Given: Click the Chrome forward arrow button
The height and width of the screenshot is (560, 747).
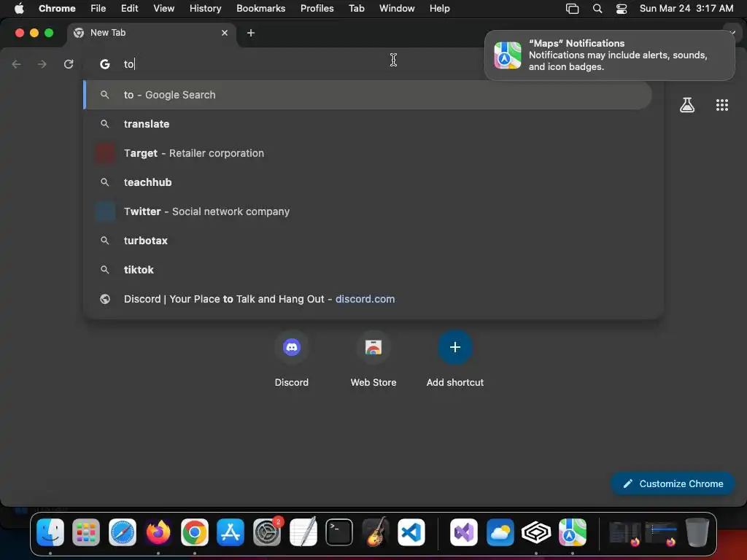Looking at the screenshot, I should pos(42,64).
